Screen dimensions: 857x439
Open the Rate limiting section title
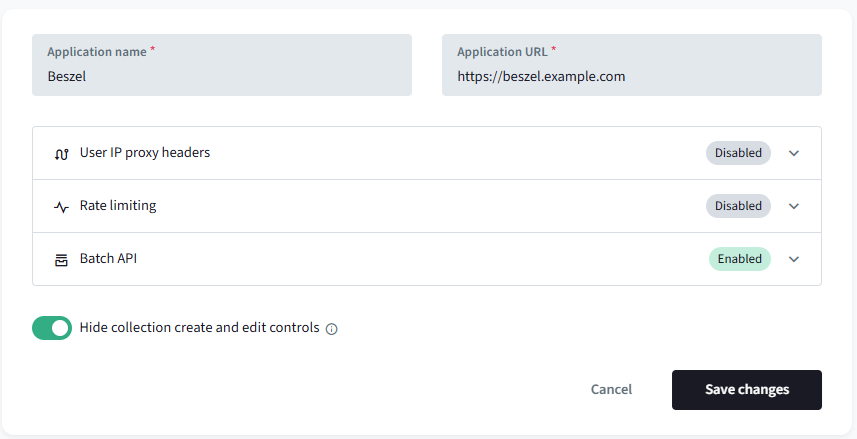118,206
